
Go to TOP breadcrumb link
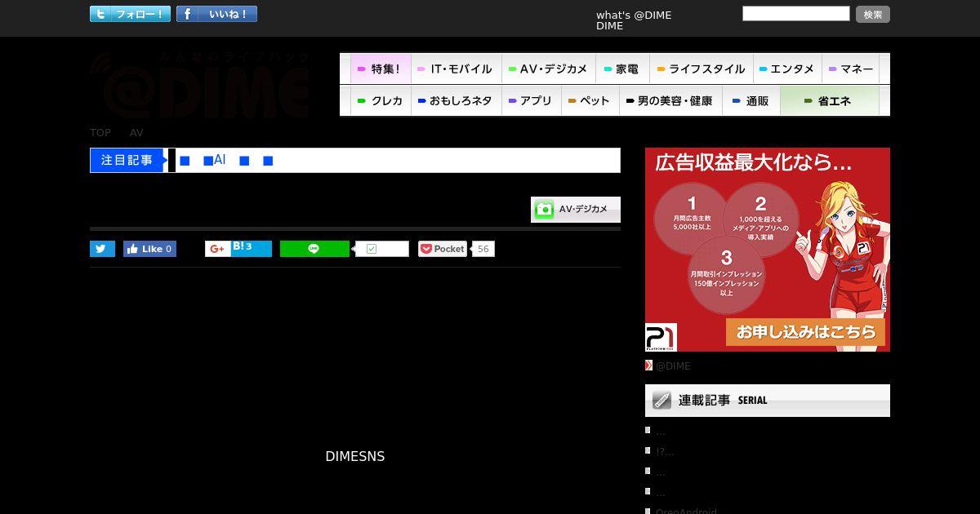pyautogui.click(x=100, y=132)
